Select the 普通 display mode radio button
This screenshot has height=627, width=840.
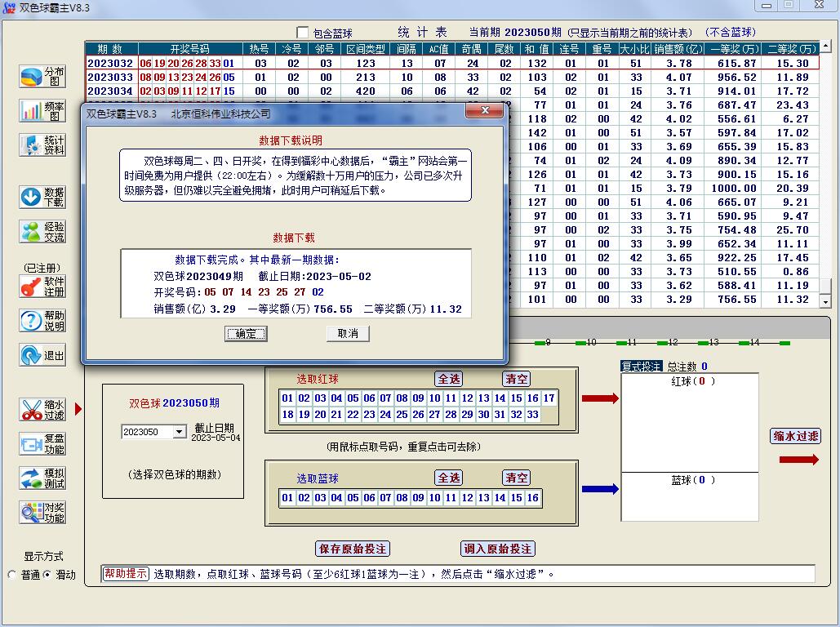click(x=12, y=575)
